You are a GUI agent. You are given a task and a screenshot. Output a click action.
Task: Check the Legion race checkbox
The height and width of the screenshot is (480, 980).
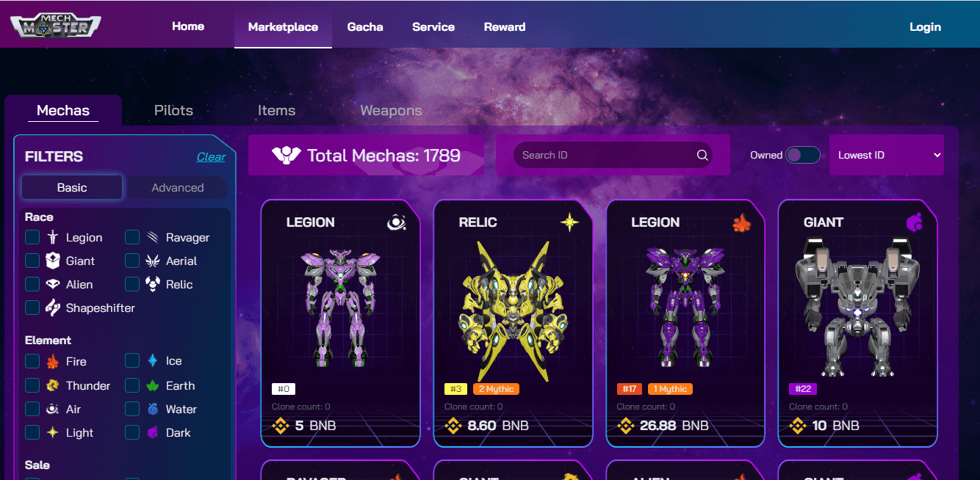tap(32, 237)
